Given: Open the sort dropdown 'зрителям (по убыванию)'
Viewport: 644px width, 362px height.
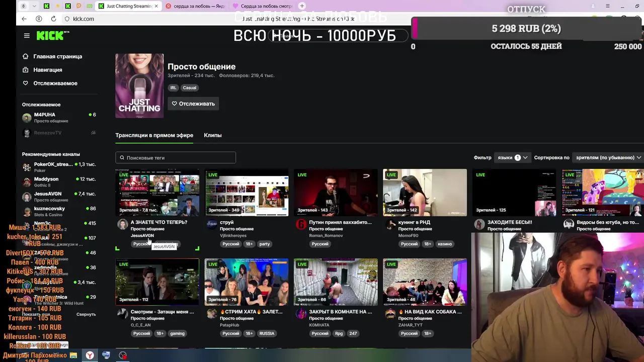Looking at the screenshot, I should tap(608, 157).
